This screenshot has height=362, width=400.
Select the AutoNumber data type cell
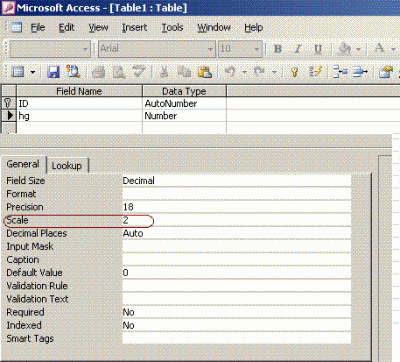184,103
